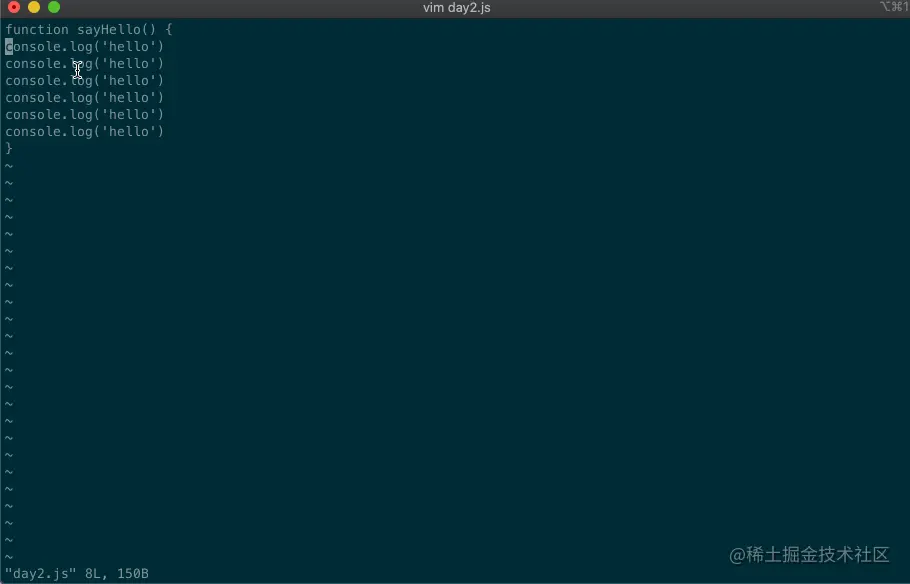Image resolution: width=910 pixels, height=584 pixels.
Task: Click the mouse I-beam cursor location
Action: coord(78,71)
